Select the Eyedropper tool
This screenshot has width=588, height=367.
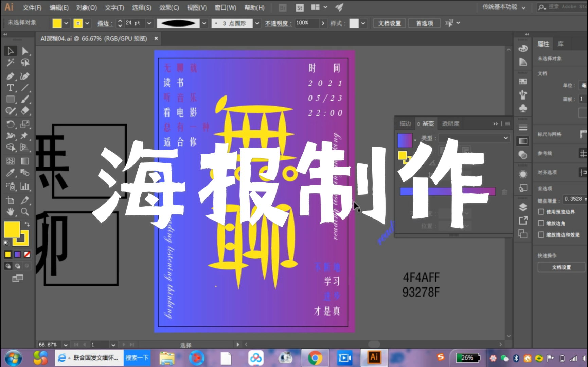10,173
